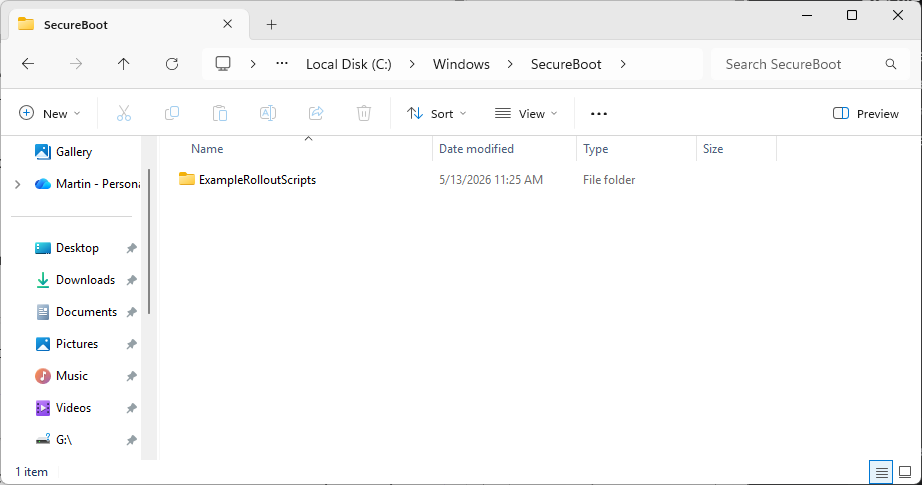Show hidden breadcrumb path via ellipsis

(x=282, y=63)
